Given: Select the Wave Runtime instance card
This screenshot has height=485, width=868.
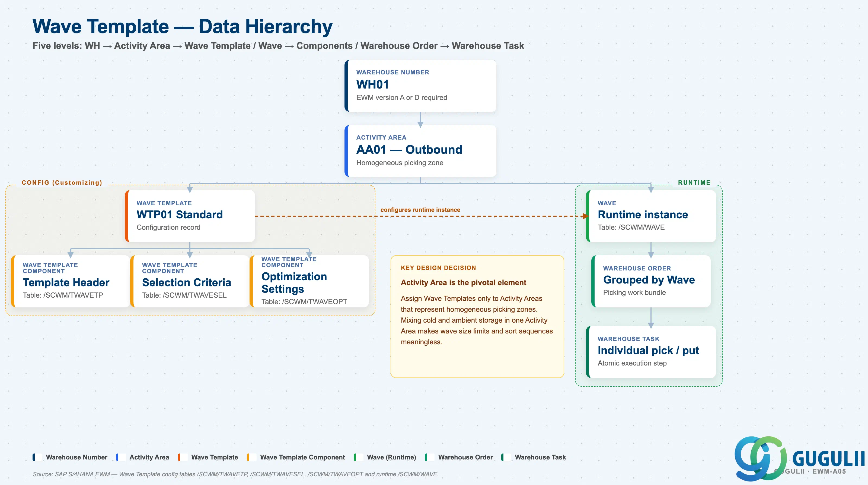Looking at the screenshot, I should click(651, 216).
